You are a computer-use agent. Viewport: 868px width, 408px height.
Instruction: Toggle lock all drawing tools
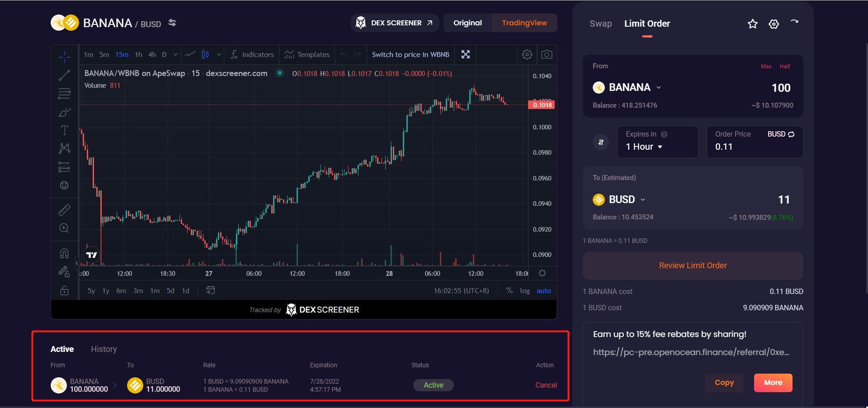point(64,290)
